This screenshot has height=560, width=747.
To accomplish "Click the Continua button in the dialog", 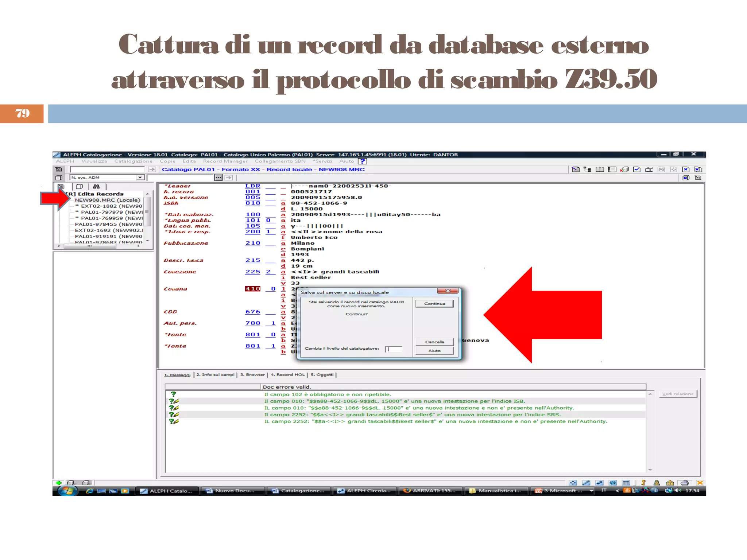I will pos(434,303).
